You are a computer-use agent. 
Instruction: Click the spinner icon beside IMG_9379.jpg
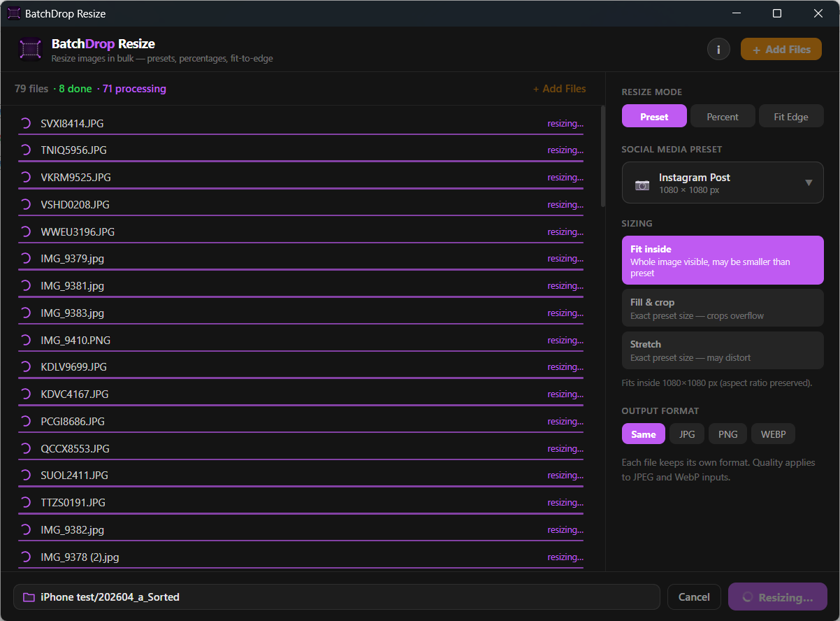26,258
